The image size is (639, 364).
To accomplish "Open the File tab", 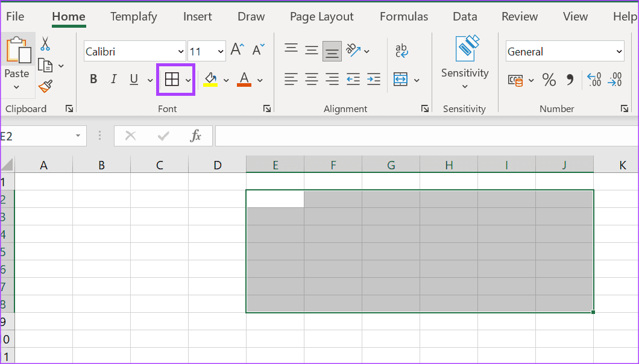I will coord(15,16).
